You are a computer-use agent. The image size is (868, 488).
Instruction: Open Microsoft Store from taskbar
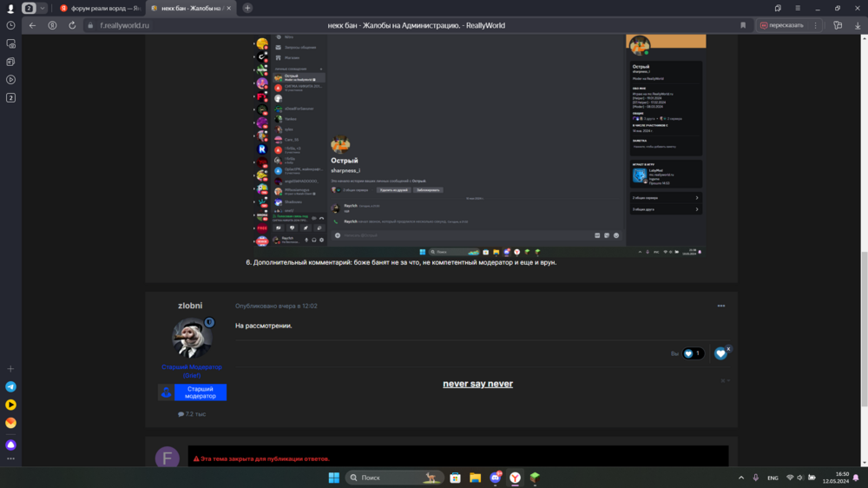coord(455,478)
